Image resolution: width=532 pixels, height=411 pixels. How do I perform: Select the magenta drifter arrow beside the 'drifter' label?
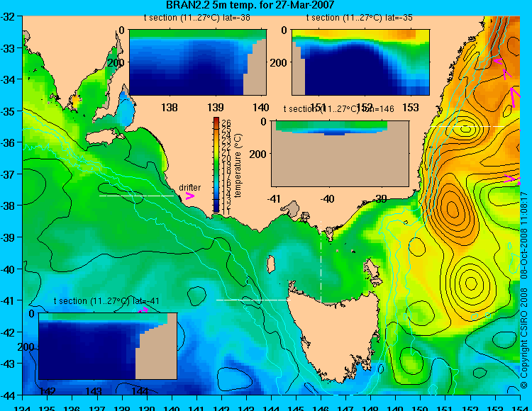coord(189,196)
